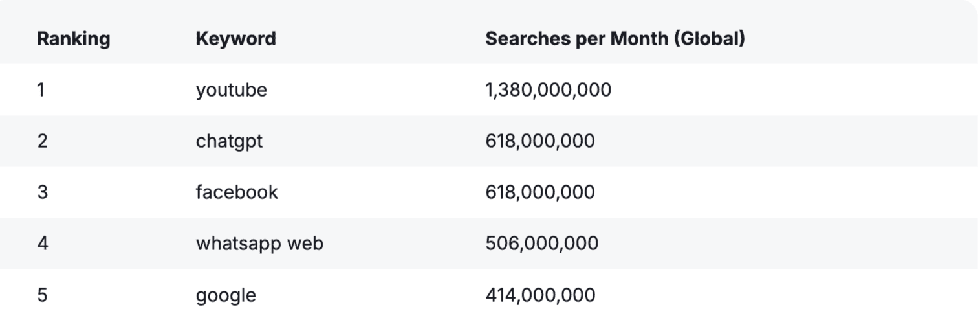Select the ranking number 5 cell
Screen dimensions: 980x320
42,295
